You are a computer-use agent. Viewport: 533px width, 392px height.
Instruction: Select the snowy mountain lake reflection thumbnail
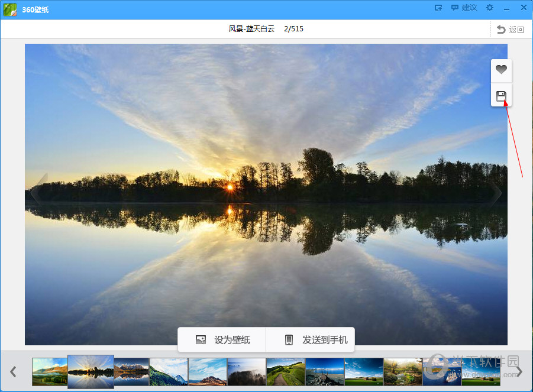131,371
